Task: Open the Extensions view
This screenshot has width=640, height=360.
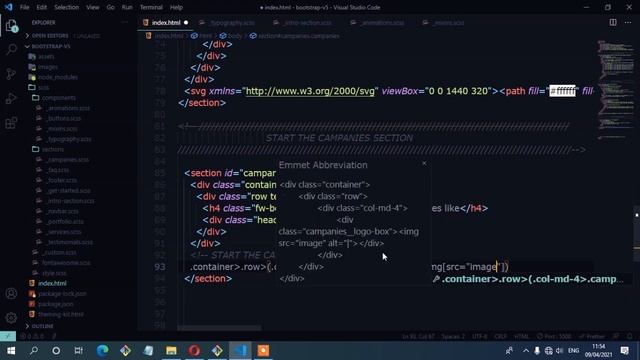Action: click(11, 123)
